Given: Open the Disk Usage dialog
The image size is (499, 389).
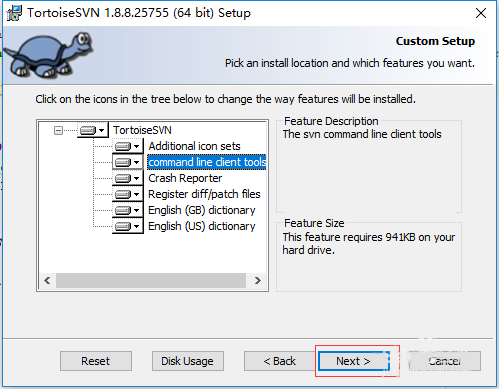Looking at the screenshot, I should [x=188, y=361].
